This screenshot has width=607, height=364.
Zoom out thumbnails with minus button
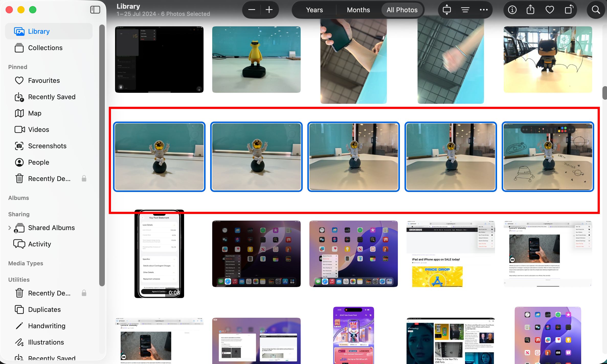tap(252, 10)
